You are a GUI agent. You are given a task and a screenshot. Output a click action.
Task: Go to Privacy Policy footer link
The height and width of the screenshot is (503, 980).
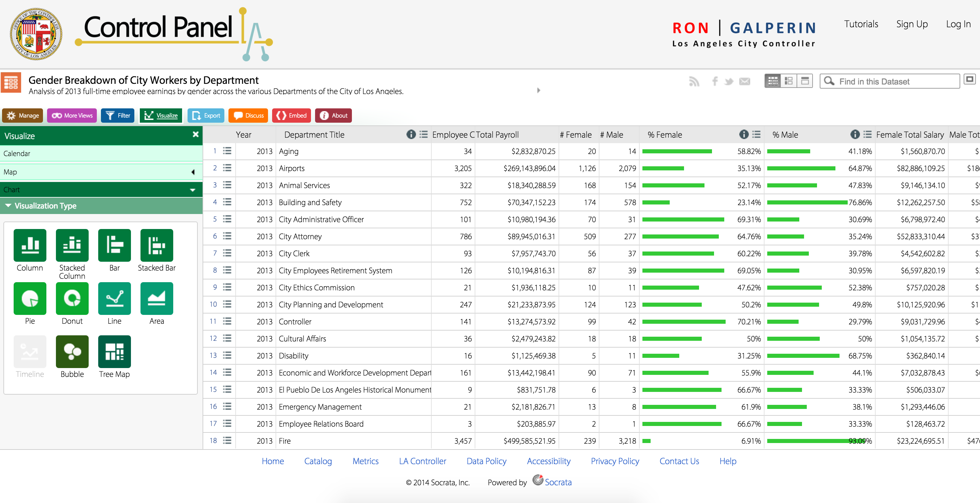point(615,461)
